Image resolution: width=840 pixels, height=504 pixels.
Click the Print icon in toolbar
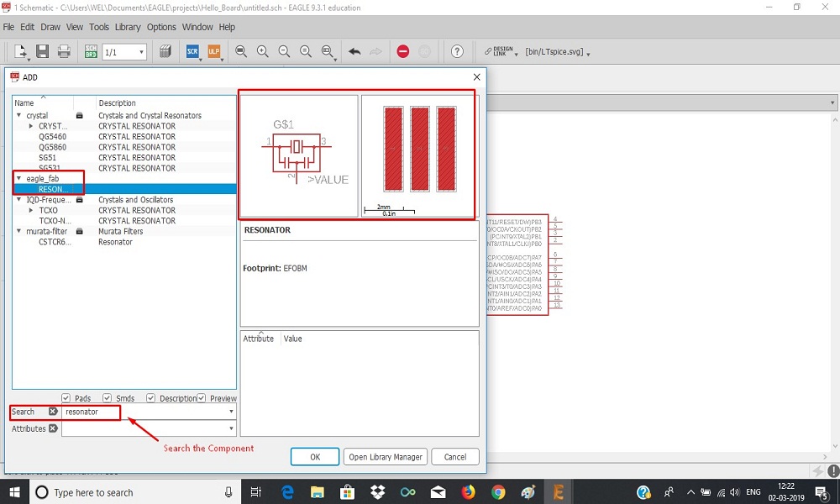tap(64, 52)
